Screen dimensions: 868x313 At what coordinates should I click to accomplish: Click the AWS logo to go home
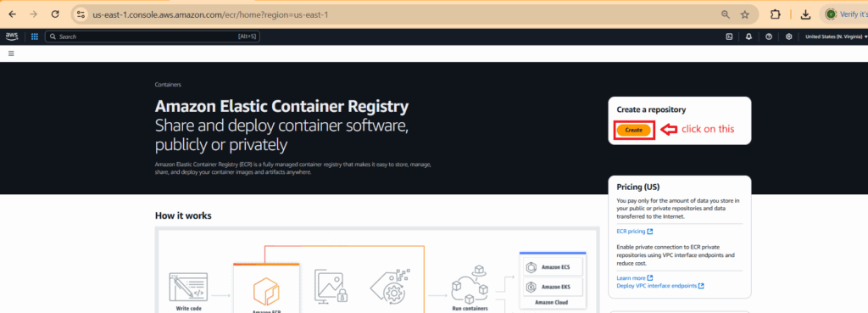(x=12, y=36)
